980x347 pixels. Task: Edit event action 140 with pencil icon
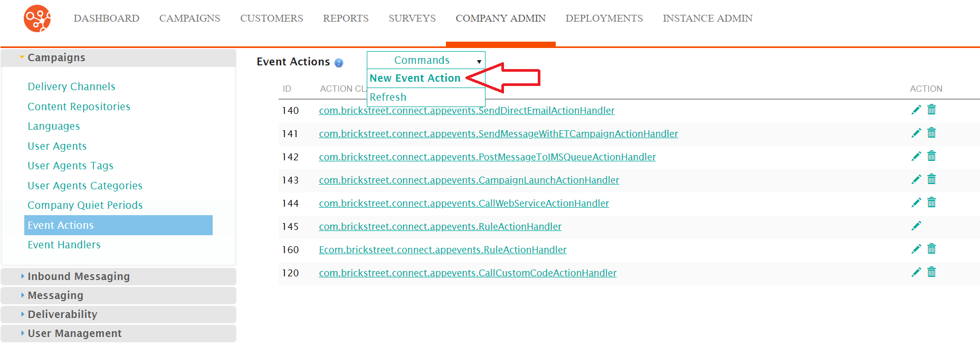[x=916, y=110]
